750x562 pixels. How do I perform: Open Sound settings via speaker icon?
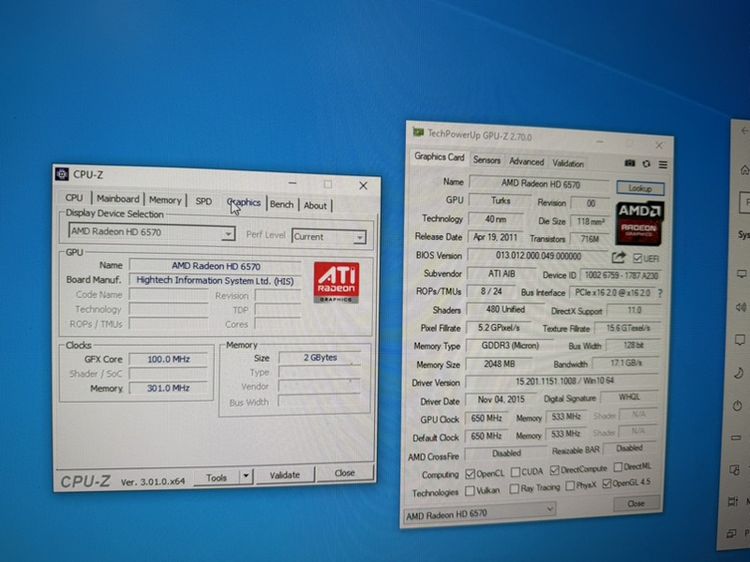click(741, 307)
